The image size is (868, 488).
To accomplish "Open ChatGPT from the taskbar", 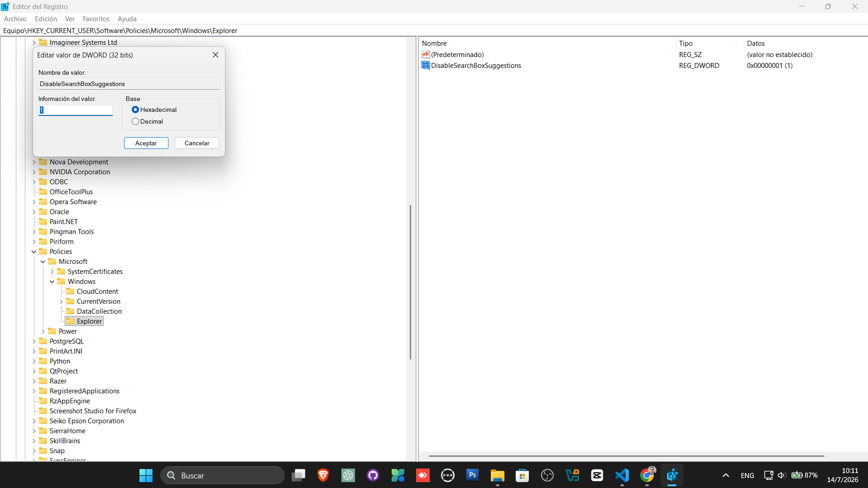I will (348, 475).
